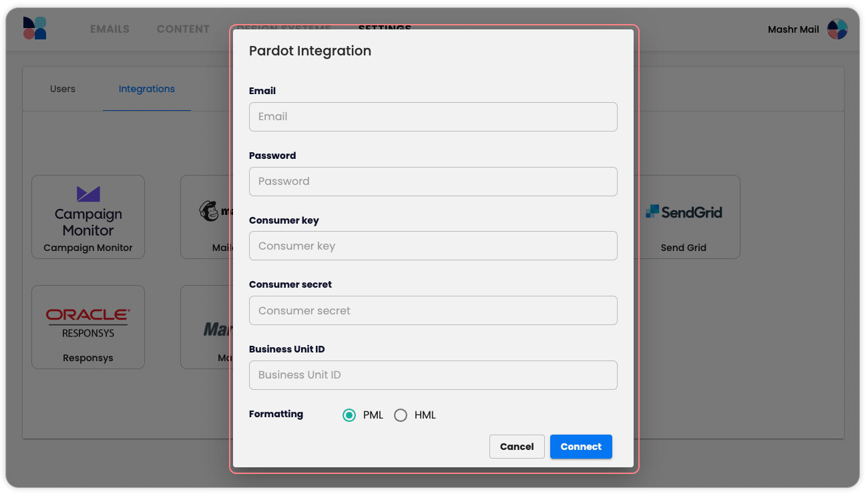Open the Content menu

click(183, 29)
